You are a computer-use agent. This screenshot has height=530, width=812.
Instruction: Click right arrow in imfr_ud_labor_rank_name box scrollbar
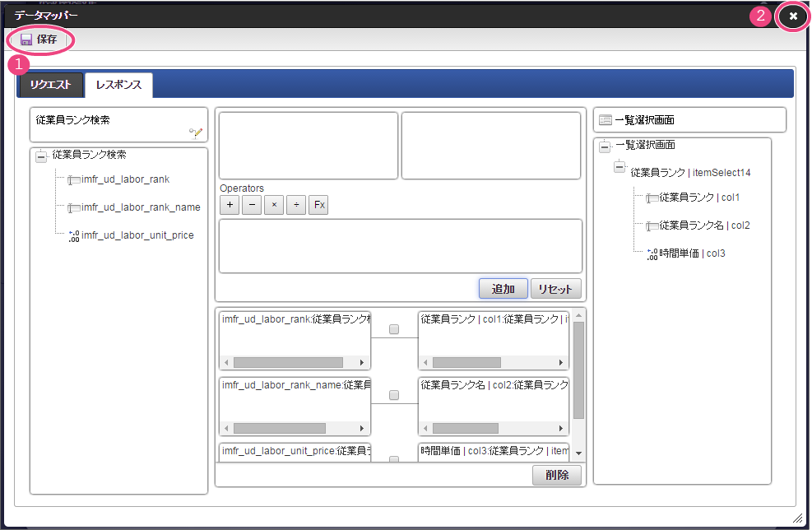361,429
